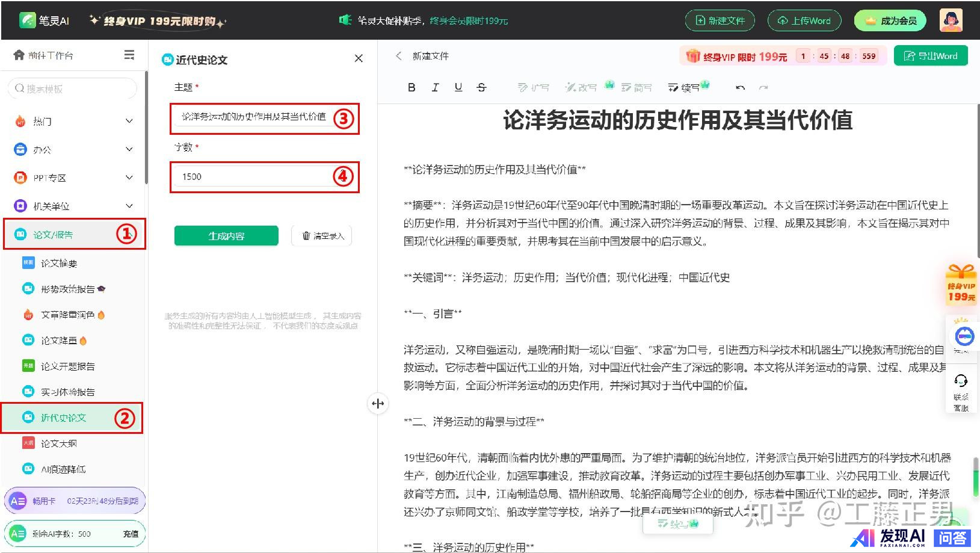Image resolution: width=980 pixels, height=553 pixels.
Task: Select 论文摘要 template in sidebar
Action: [x=59, y=263]
